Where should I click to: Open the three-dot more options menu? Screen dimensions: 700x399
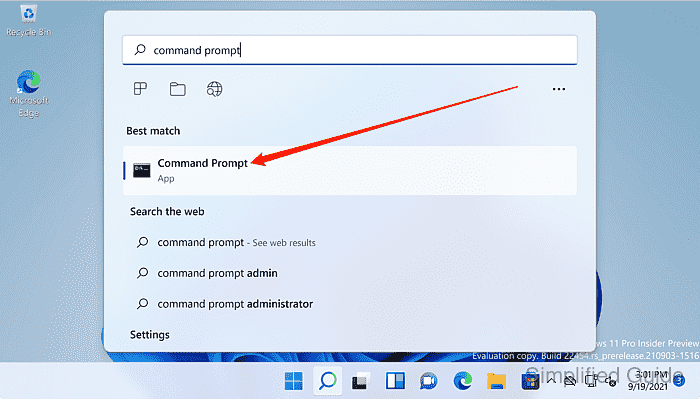click(558, 89)
